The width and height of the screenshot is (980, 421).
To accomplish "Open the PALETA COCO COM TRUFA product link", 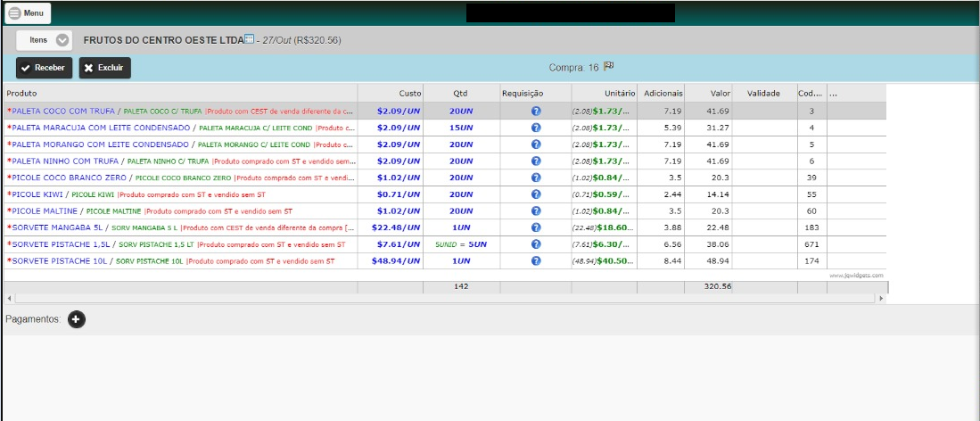I will [63, 111].
